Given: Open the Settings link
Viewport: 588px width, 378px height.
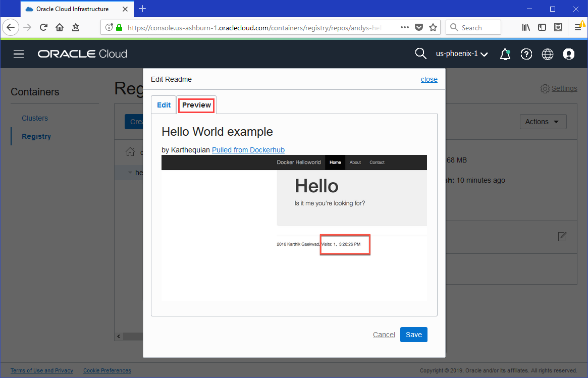Looking at the screenshot, I should [x=564, y=88].
